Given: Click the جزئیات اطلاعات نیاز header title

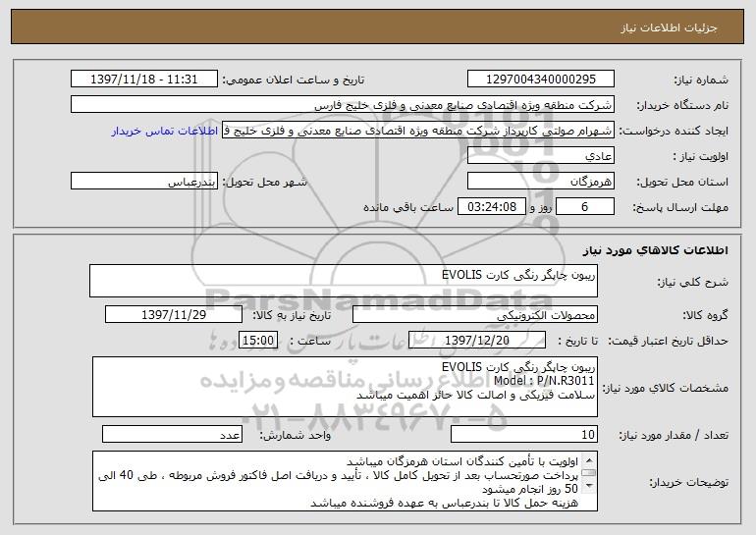Looking at the screenshot, I should [x=669, y=27].
